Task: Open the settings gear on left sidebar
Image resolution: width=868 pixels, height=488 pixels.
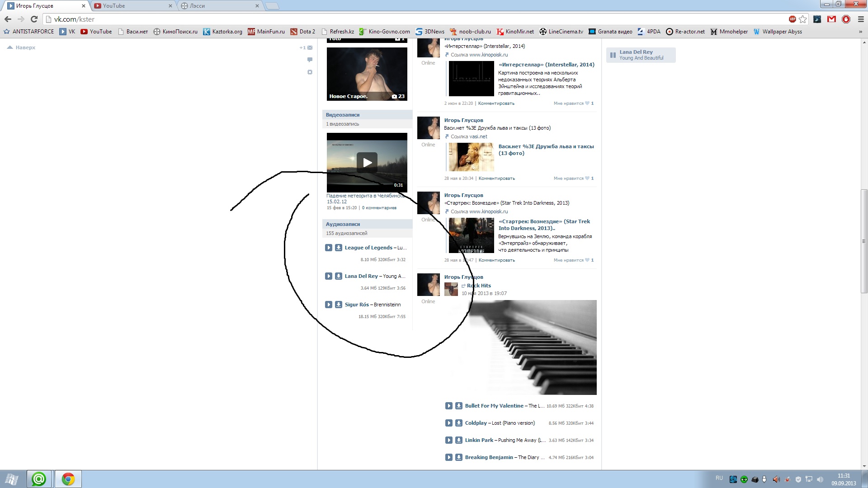Action: [x=310, y=72]
